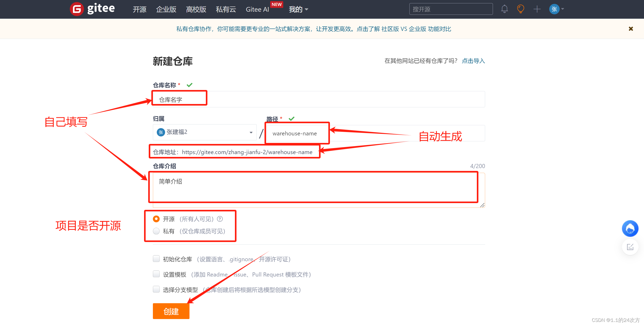Select the 开源 public radio option

(156, 219)
